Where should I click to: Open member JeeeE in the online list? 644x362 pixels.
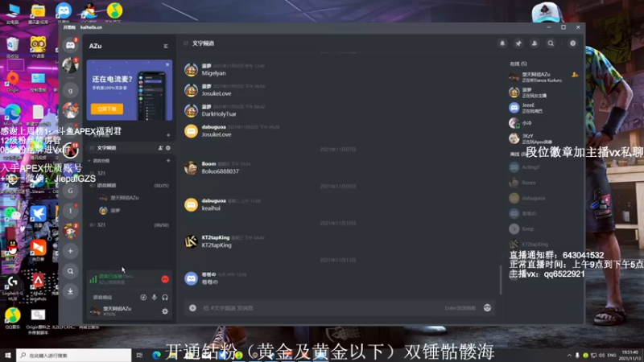[543, 108]
